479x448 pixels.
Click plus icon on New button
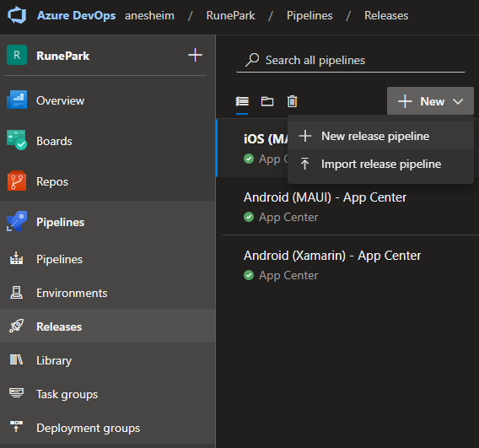(405, 101)
